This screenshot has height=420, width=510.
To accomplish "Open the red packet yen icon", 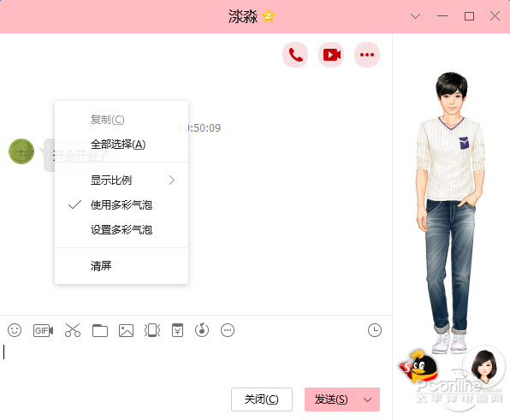I will point(177,330).
